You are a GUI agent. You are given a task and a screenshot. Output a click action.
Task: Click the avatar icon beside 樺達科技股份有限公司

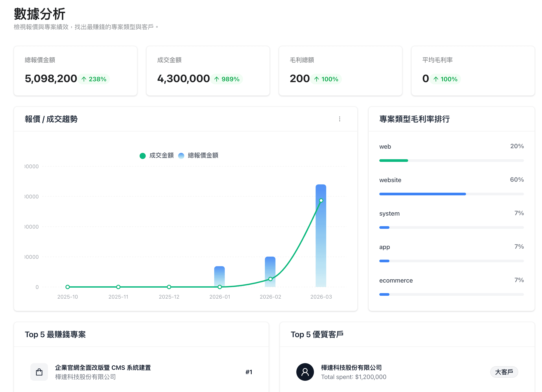pos(305,372)
